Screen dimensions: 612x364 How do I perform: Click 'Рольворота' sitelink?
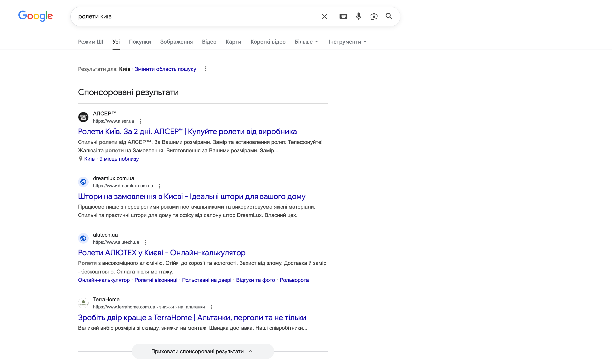[294, 280]
